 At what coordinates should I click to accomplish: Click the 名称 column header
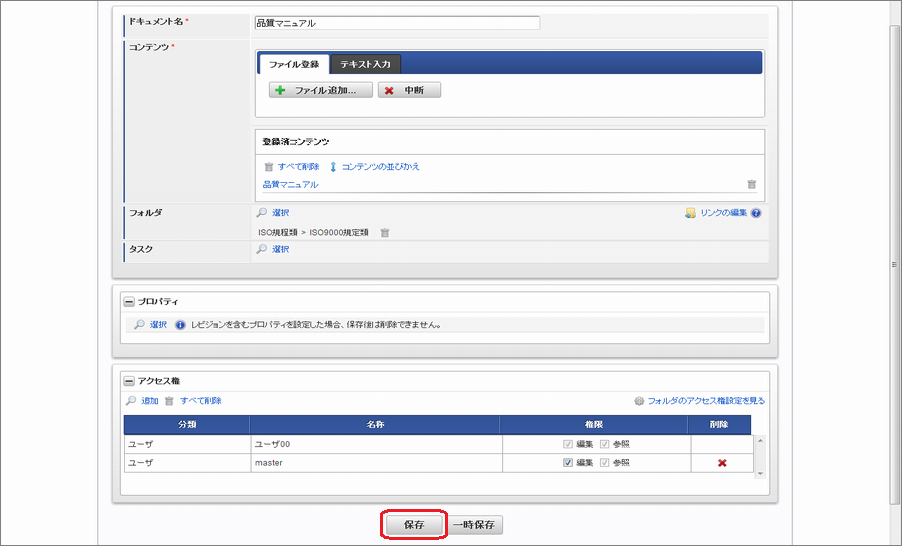pyautogui.click(x=375, y=425)
